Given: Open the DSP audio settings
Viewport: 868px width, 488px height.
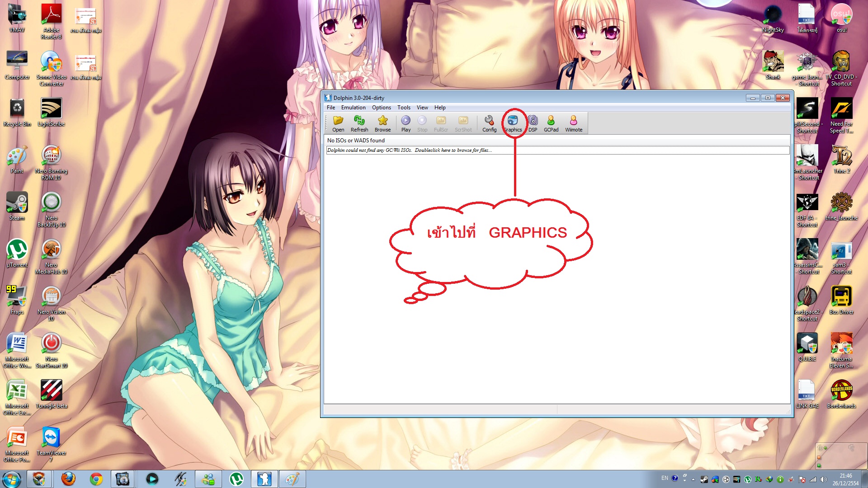Looking at the screenshot, I should 533,123.
